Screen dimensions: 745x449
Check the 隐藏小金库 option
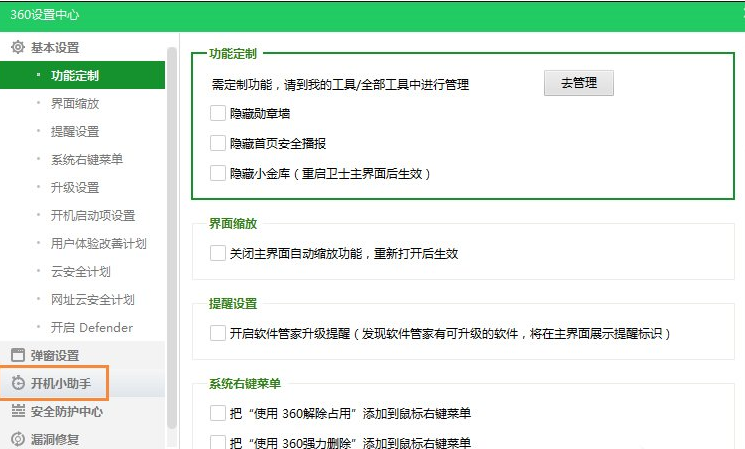pyautogui.click(x=218, y=173)
